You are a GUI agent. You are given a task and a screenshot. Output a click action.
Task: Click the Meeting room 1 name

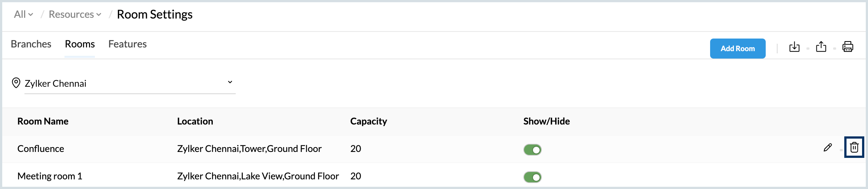[x=50, y=176]
